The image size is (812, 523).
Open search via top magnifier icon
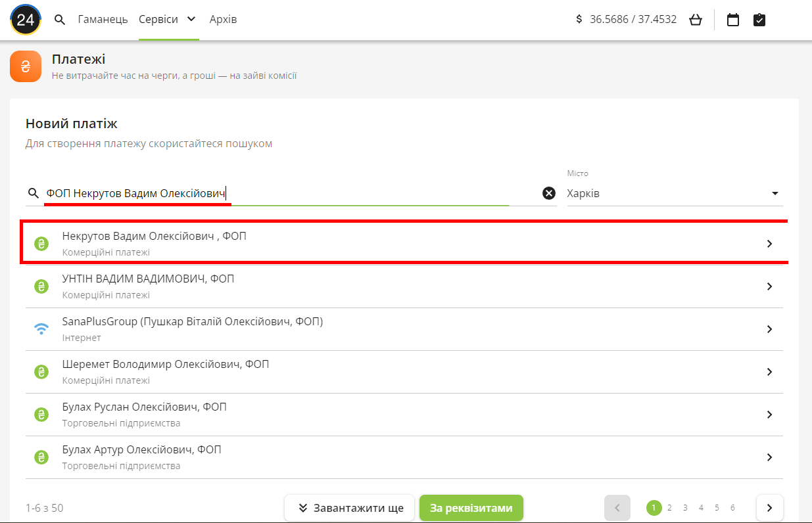60,20
